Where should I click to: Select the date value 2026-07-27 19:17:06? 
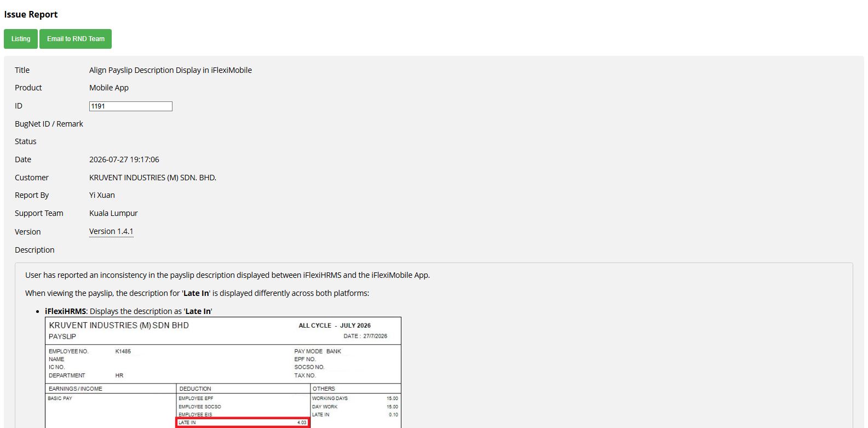pyautogui.click(x=124, y=159)
